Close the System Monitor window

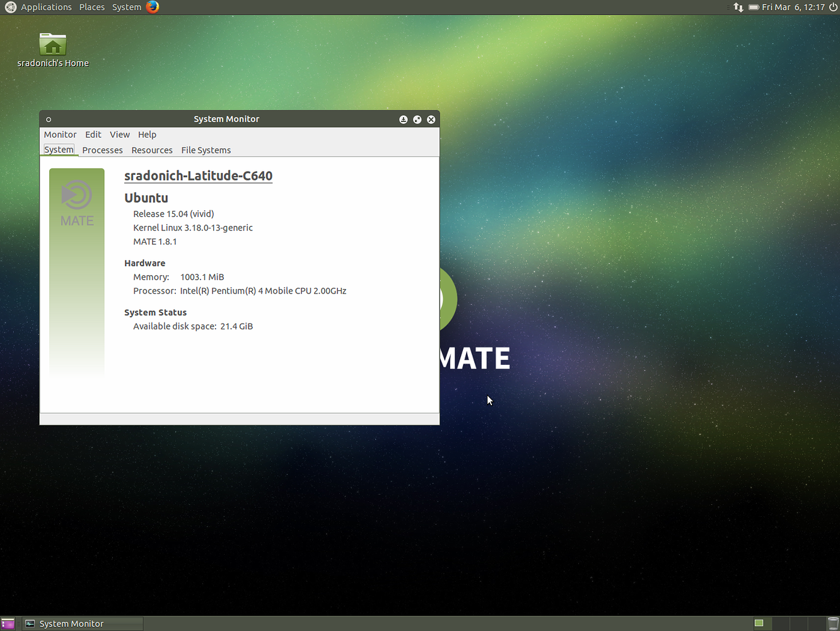click(x=431, y=119)
